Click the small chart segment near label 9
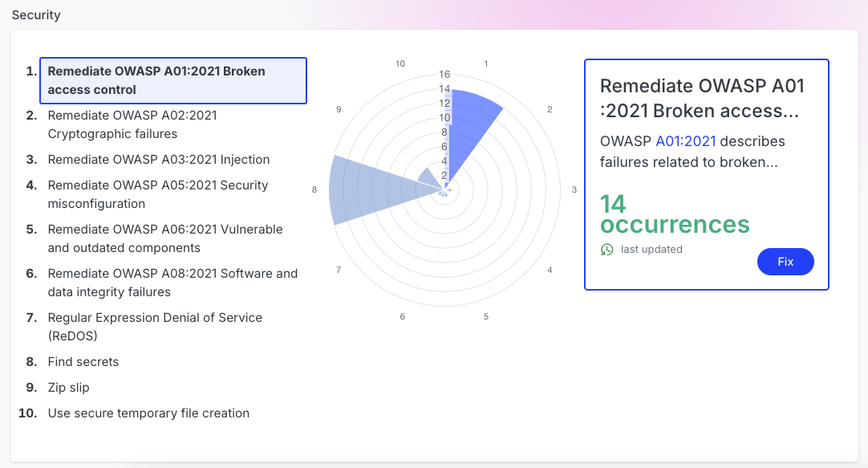This screenshot has height=468, width=868. tap(429, 178)
